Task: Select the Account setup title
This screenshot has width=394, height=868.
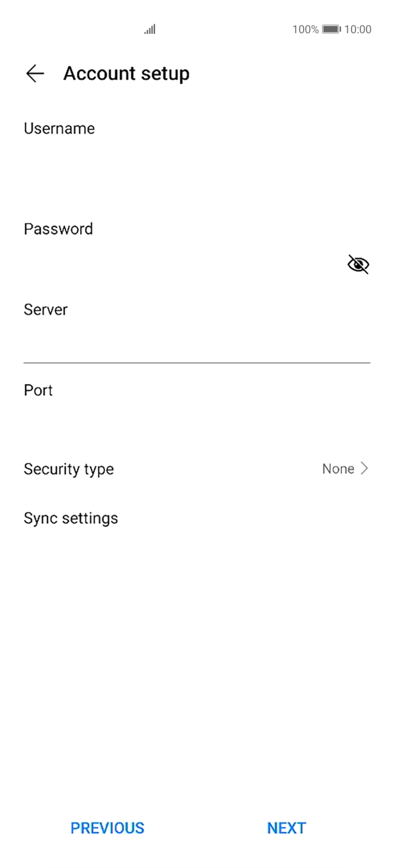Action: tap(126, 74)
